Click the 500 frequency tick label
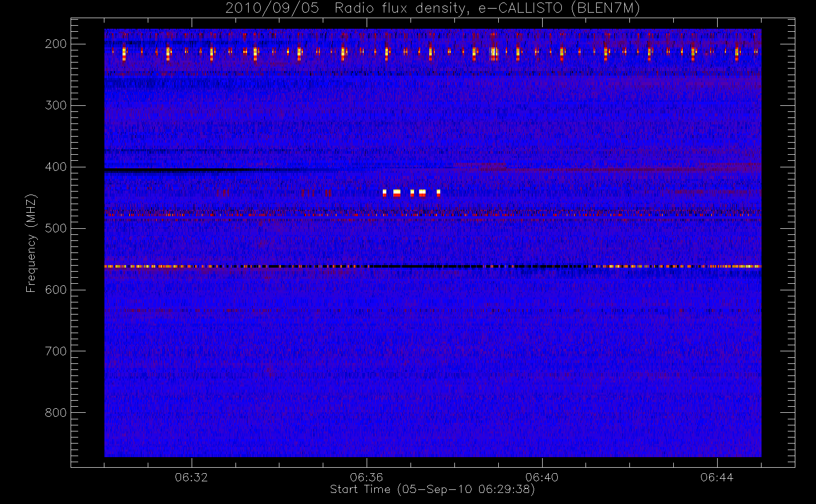This screenshot has height=504, width=816. [55, 228]
